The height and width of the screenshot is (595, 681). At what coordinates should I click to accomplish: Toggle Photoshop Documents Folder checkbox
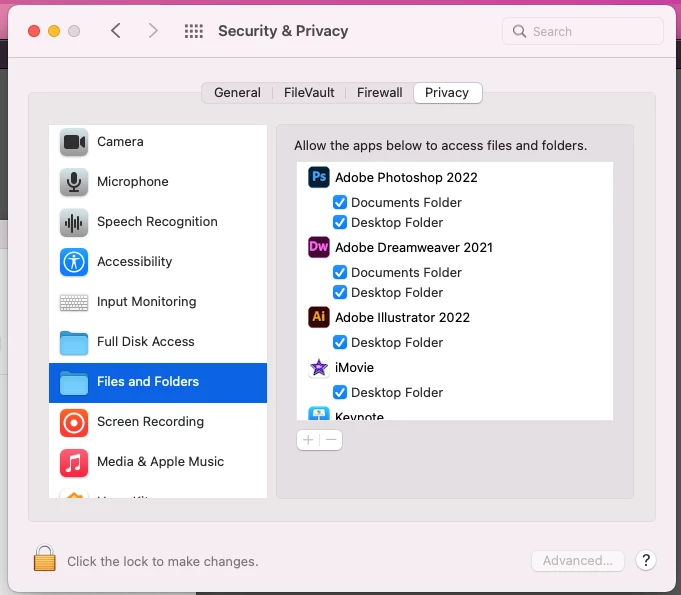(x=340, y=202)
